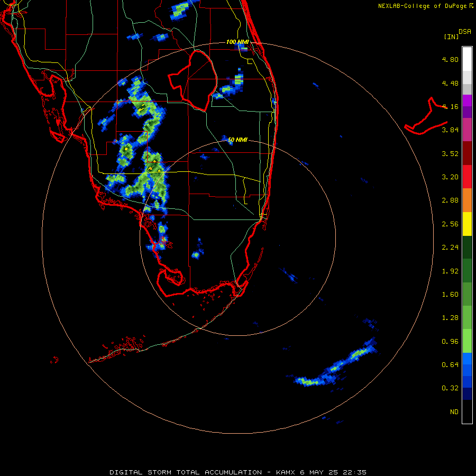The width and height of the screenshot is (476, 476).
Task: Click the 1.92 legend value
Action: pos(450,271)
